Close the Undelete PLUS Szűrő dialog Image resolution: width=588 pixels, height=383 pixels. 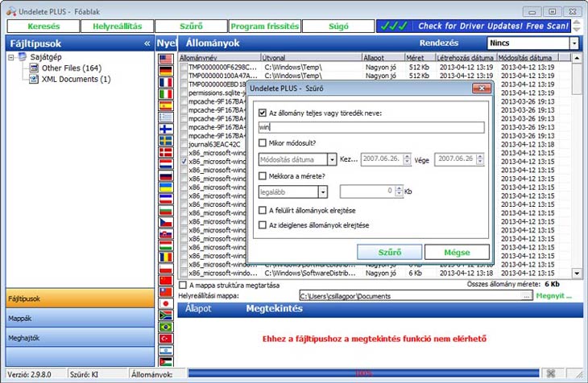click(x=481, y=89)
